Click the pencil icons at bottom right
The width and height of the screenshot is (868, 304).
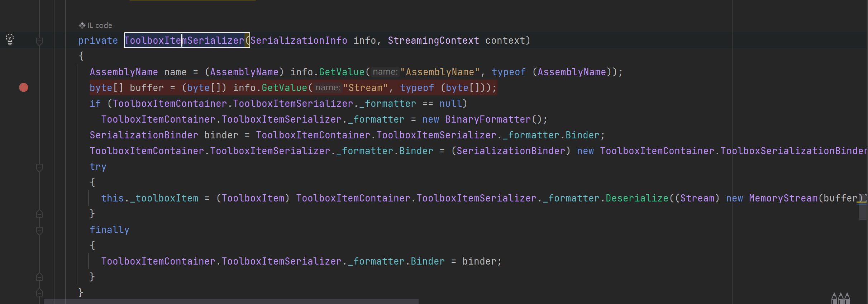click(x=840, y=298)
